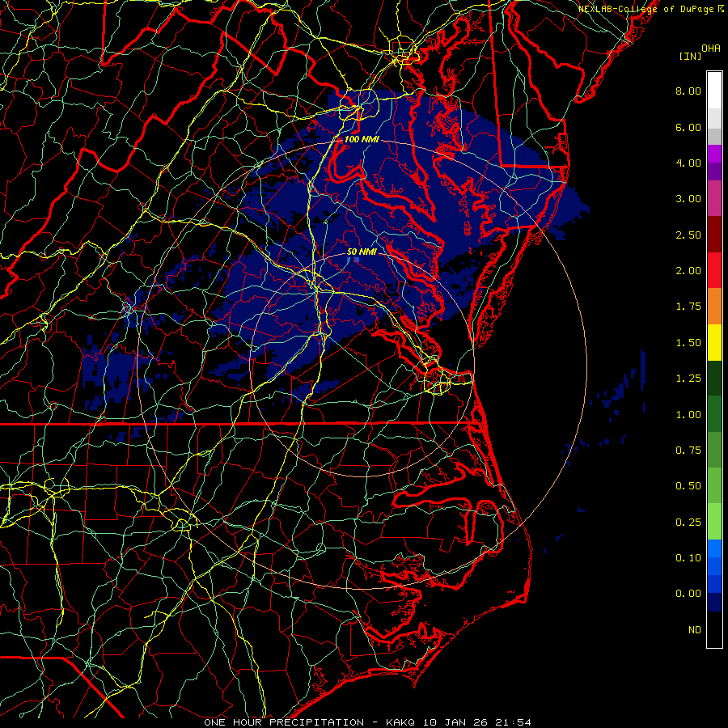
Task: Click the 1.25 legend value
Action: pos(688,379)
